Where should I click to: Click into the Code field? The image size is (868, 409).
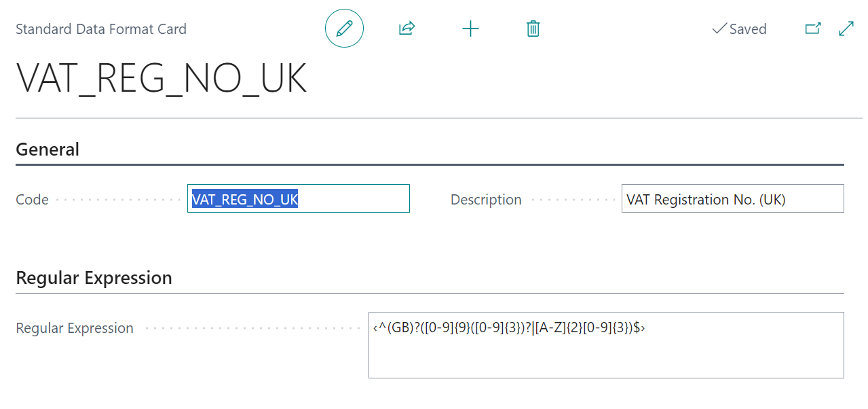[353, 199]
